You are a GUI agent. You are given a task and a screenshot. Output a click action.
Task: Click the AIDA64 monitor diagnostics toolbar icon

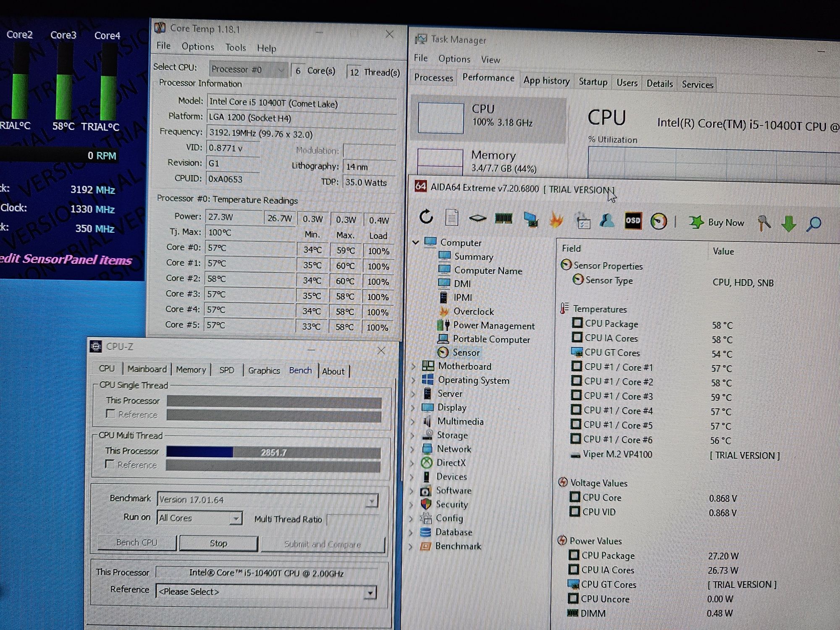530,220
